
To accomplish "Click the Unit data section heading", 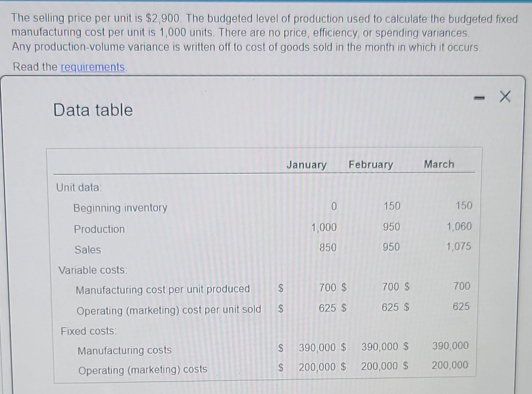I will (x=78, y=188).
